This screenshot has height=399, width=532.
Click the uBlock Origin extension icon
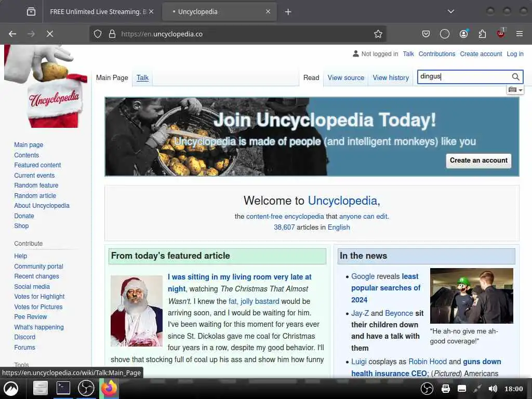tap(501, 33)
